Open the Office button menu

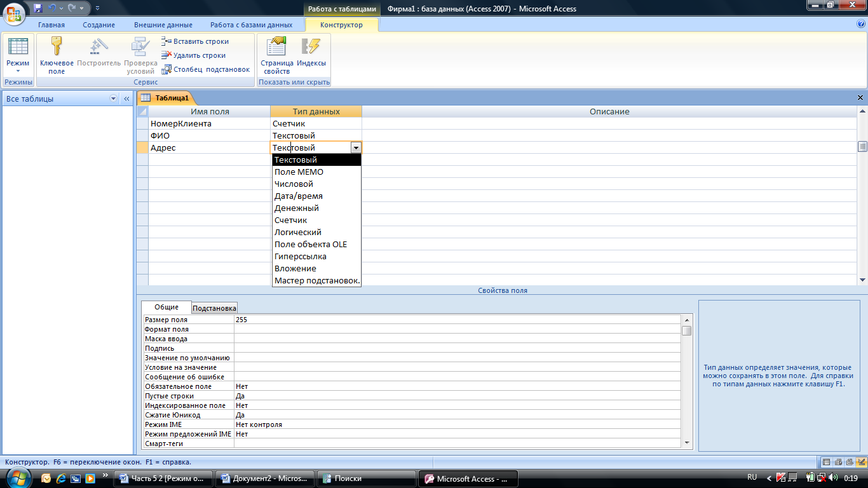[14, 13]
